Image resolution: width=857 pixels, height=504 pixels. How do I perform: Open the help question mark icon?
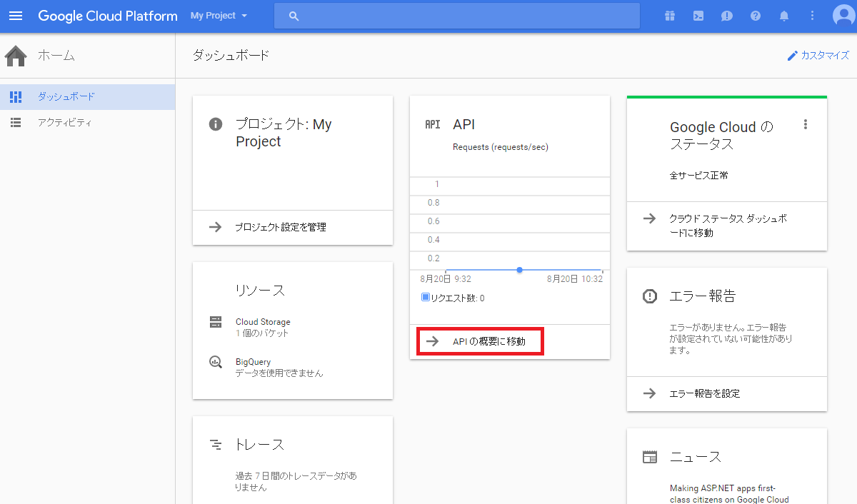click(x=756, y=16)
